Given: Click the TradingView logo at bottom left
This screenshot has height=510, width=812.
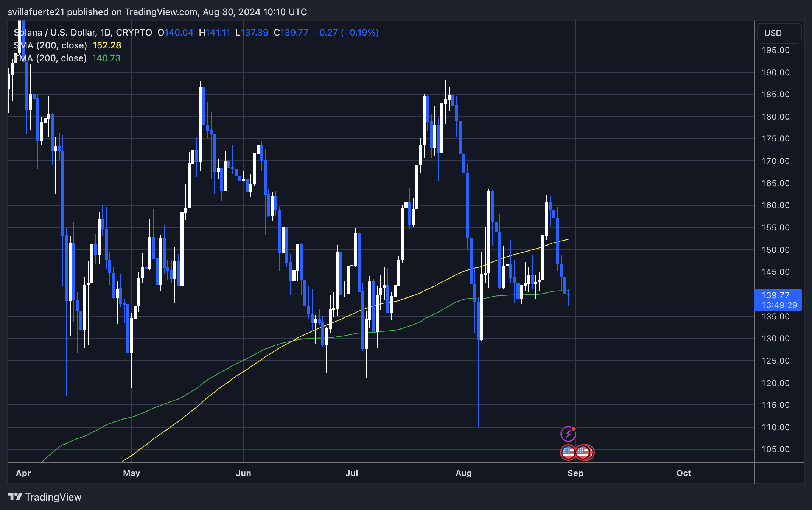Looking at the screenshot, I should (45, 497).
